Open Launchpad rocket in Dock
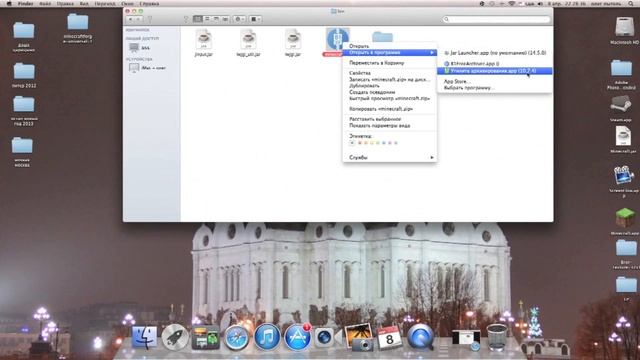 coord(175,337)
